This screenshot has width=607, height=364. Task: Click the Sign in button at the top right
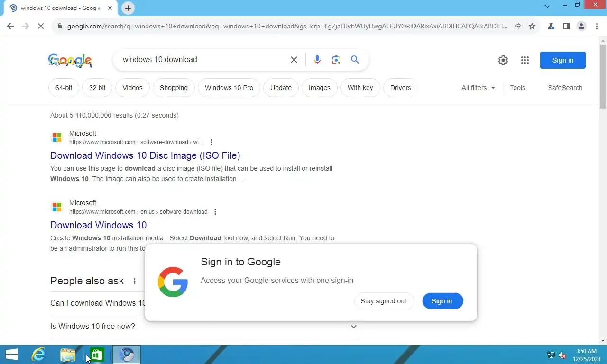click(563, 60)
